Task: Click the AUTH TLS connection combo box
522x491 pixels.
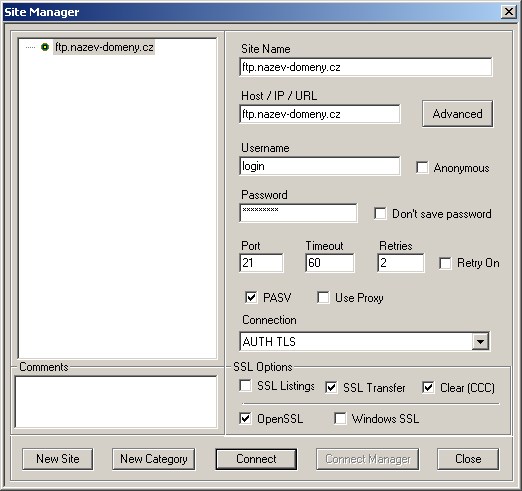Action: point(364,341)
